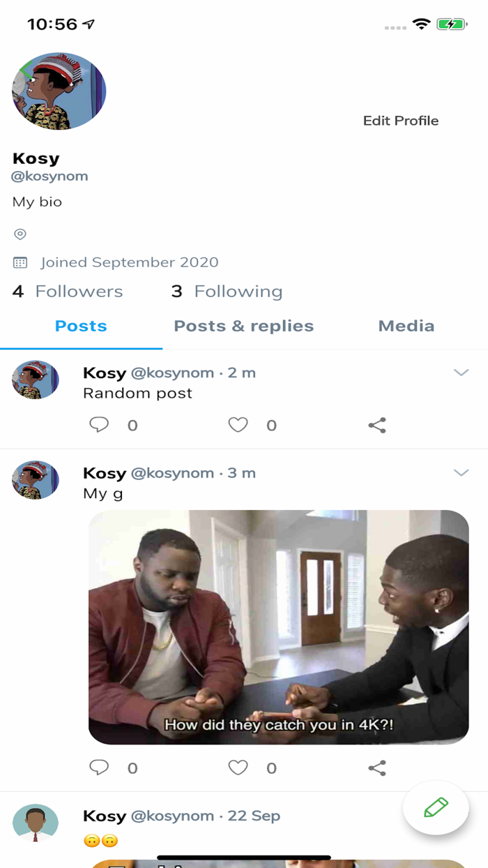
Task: Like the My g video post
Action: (238, 768)
